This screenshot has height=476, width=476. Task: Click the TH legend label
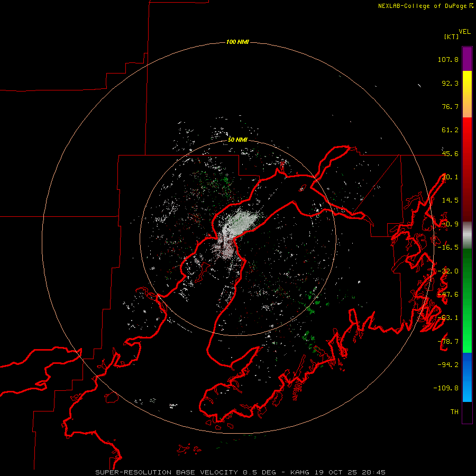[454, 411]
